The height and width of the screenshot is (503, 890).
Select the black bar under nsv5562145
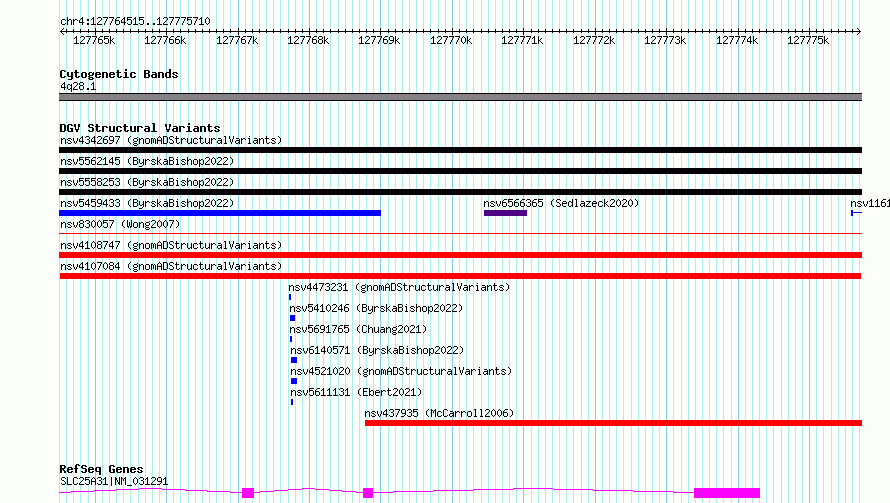[460, 171]
